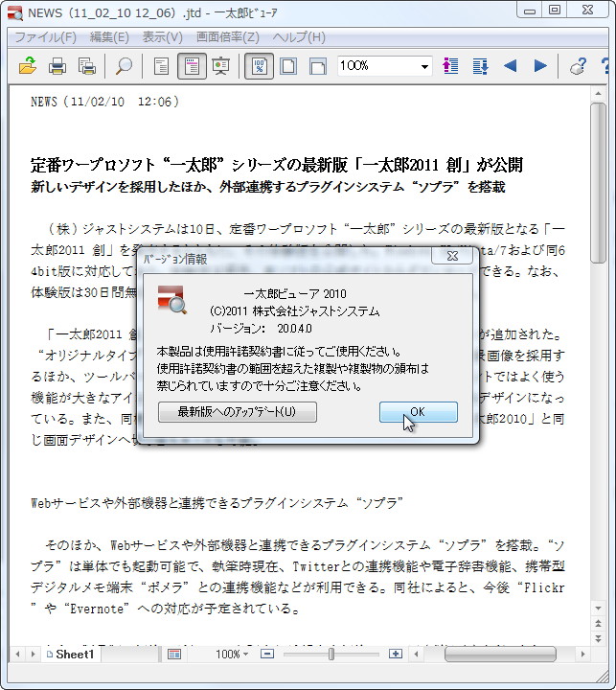Click the vertical scrollbar thumb
This screenshot has height=690, width=616.
pos(598,183)
